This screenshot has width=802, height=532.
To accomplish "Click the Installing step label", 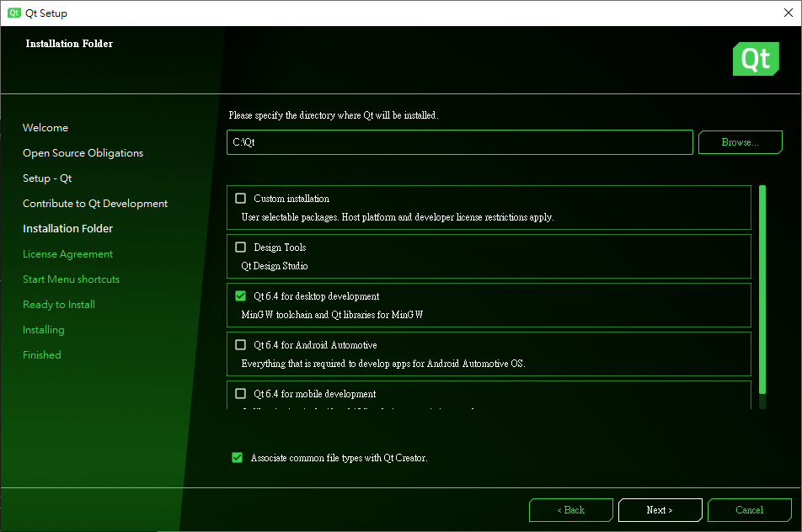I will [x=44, y=330].
